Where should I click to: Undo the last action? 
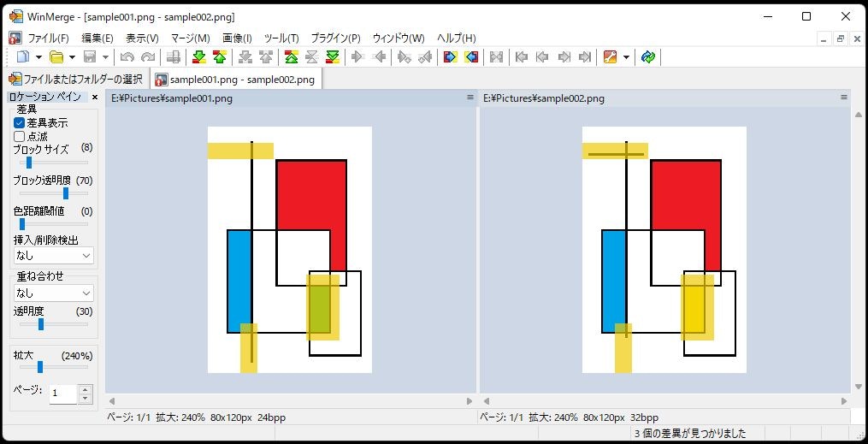point(127,56)
